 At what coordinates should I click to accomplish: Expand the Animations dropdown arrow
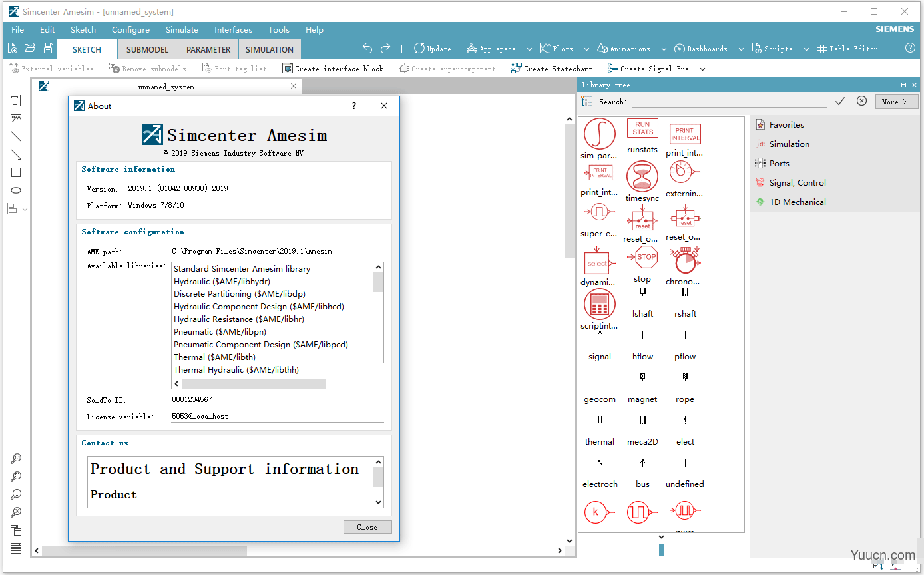pos(664,49)
